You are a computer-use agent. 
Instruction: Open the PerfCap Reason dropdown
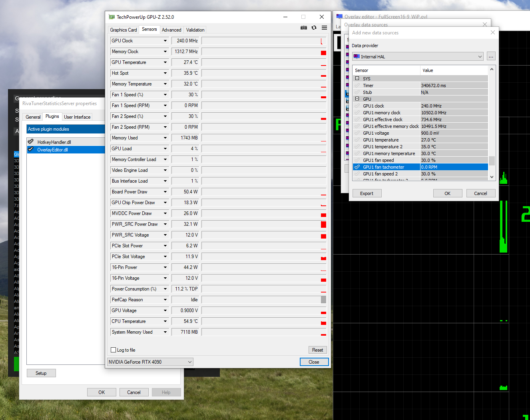[165, 300]
